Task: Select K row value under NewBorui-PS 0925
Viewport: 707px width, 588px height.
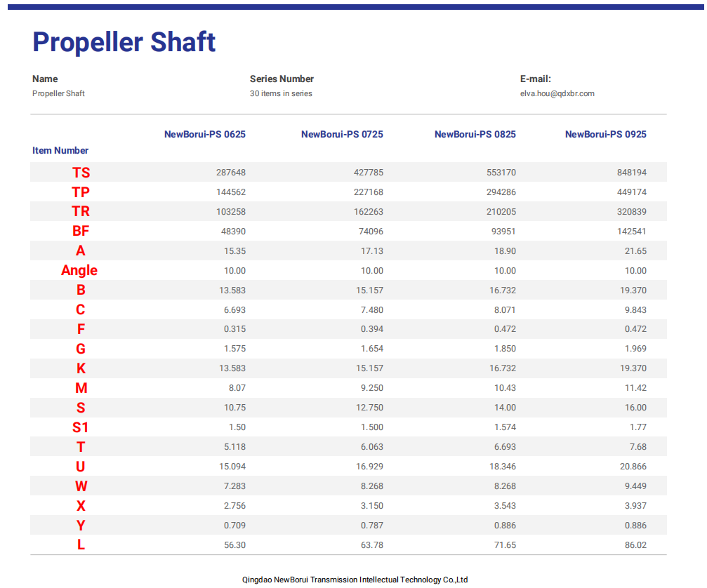Action: point(633,368)
